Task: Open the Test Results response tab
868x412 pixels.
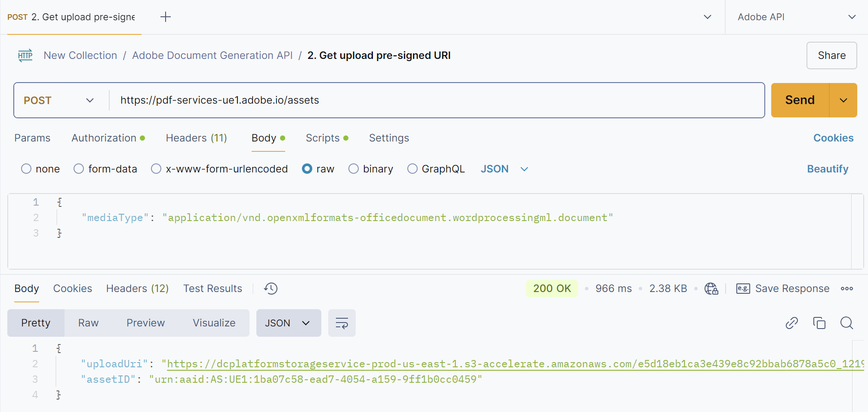Action: (x=212, y=289)
